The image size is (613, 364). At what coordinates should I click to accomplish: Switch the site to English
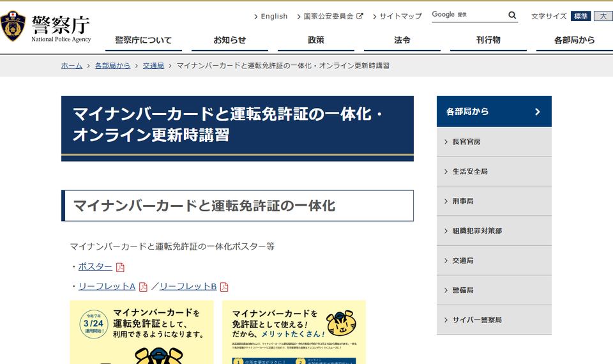pyautogui.click(x=274, y=17)
